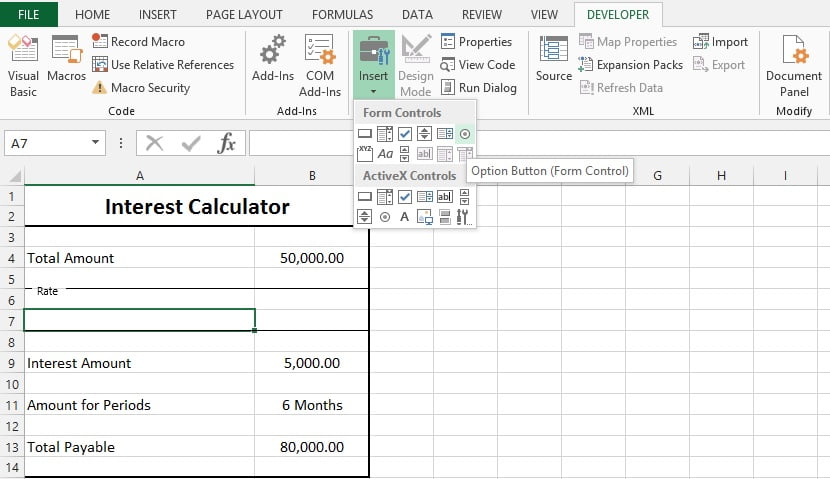
Task: Open COM Add-Ins dialog
Action: click(x=320, y=66)
